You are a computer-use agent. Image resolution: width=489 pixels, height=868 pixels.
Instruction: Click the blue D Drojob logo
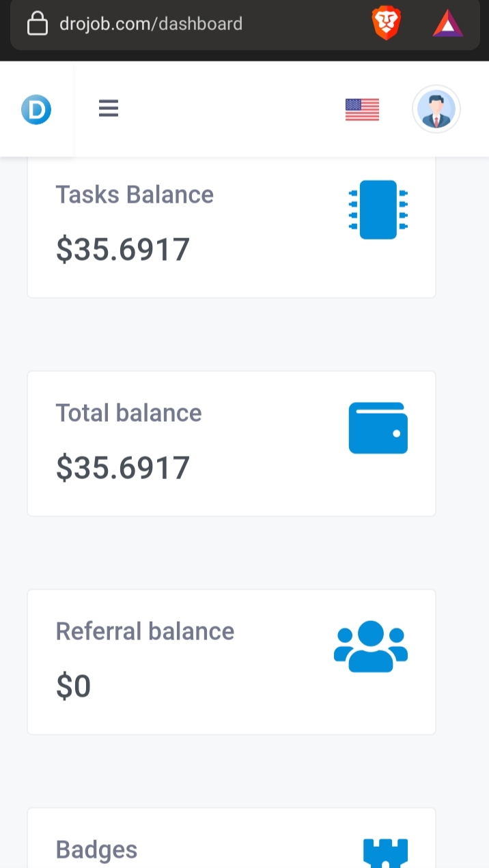tap(36, 109)
